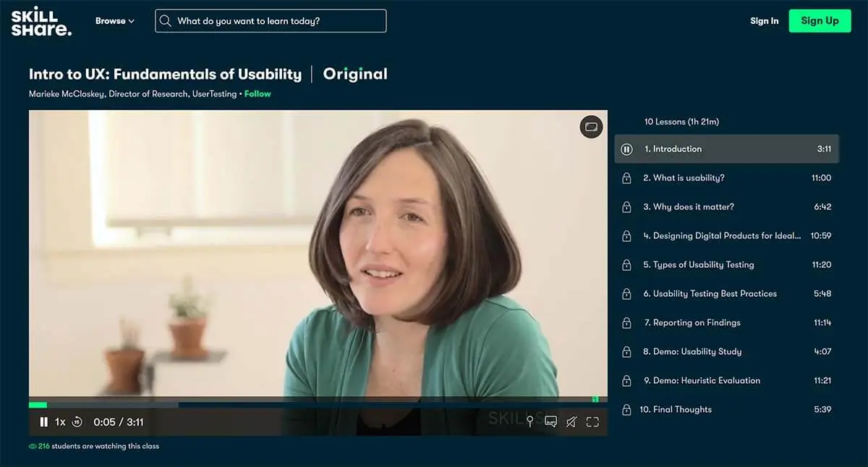Open the Browse dropdown menu
The image size is (868, 467).
115,21
